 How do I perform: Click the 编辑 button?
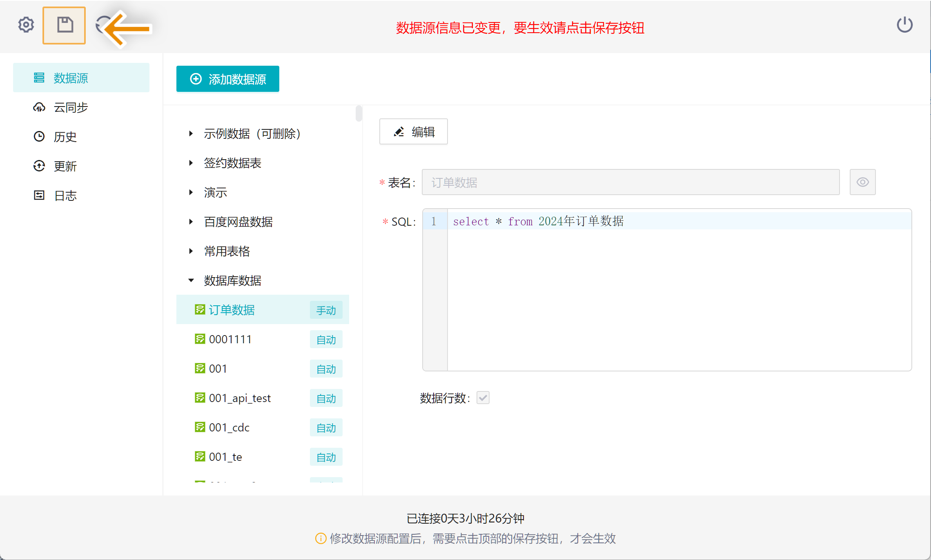click(413, 131)
